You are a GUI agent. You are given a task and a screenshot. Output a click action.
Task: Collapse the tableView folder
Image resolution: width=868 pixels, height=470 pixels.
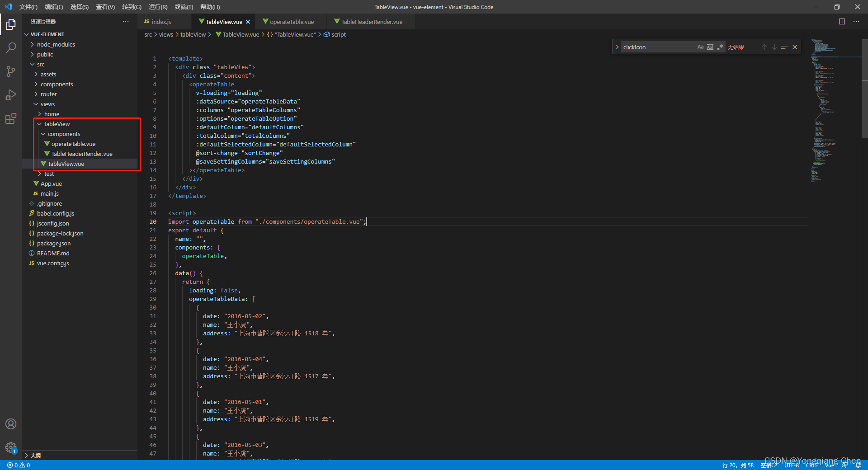pyautogui.click(x=57, y=124)
